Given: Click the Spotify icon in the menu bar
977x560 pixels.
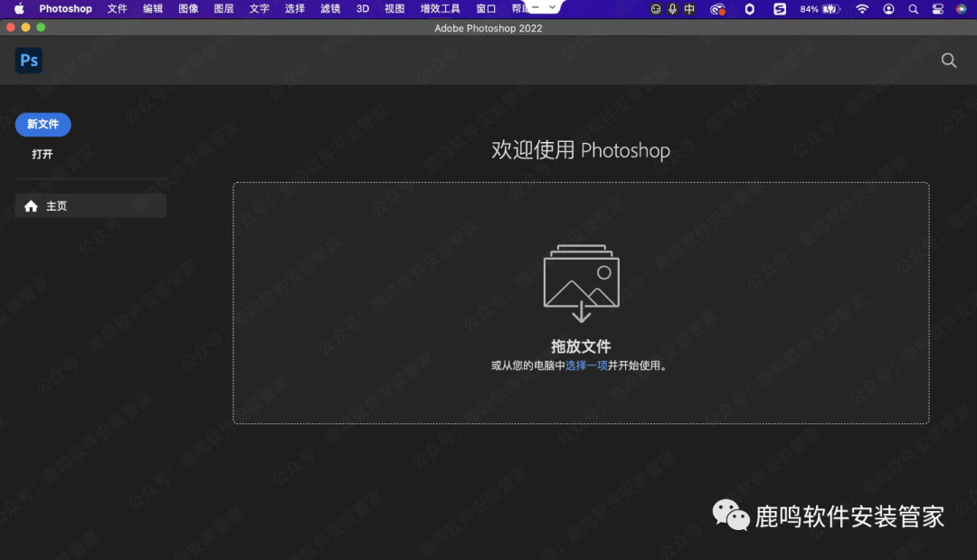Looking at the screenshot, I should pos(779,9).
